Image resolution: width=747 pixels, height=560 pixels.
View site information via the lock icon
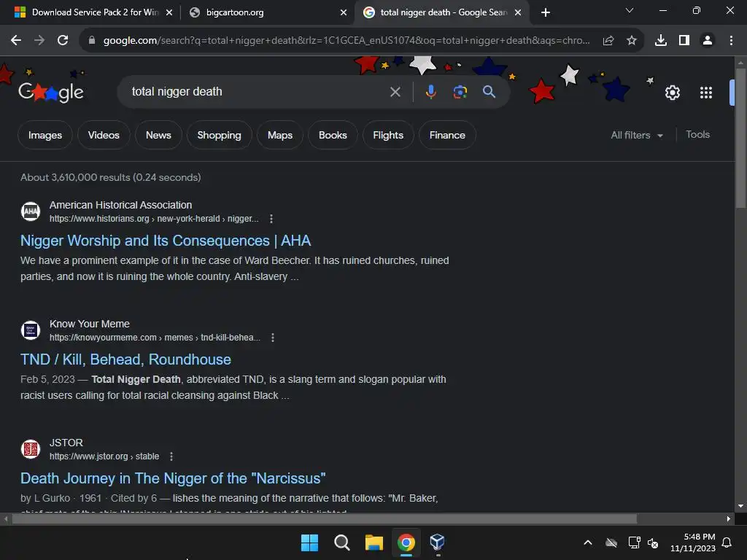[92, 41]
